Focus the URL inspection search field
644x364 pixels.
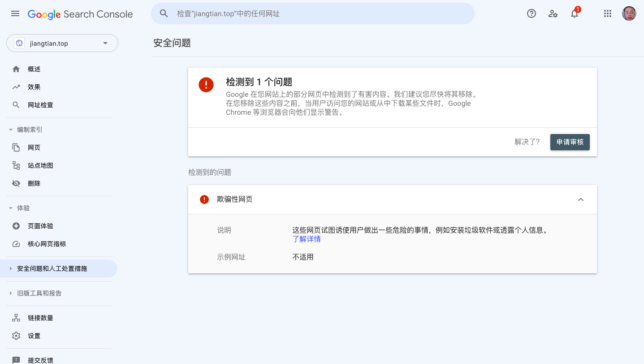click(313, 14)
